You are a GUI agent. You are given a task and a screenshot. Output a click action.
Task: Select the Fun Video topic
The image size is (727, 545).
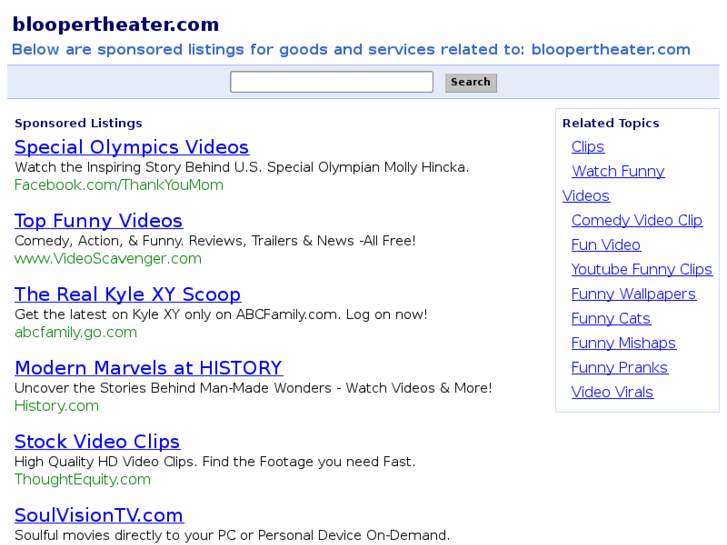pos(606,245)
